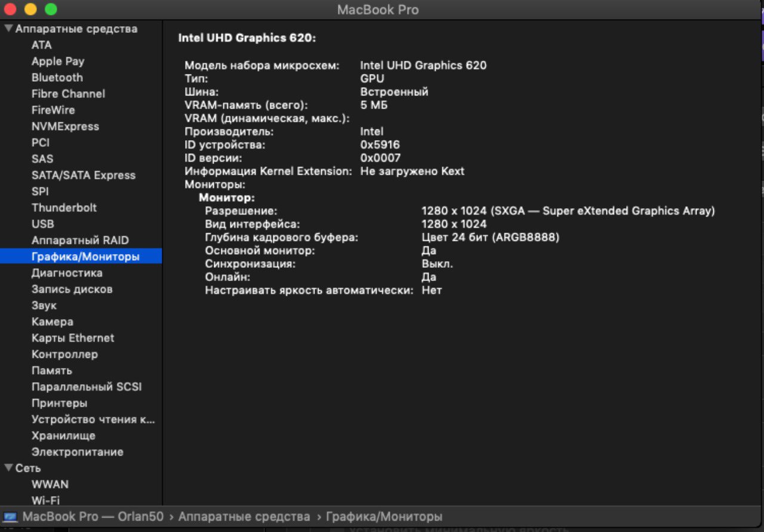Image resolution: width=764 pixels, height=532 pixels.
Task: Select USB in the sidebar
Action: (43, 224)
